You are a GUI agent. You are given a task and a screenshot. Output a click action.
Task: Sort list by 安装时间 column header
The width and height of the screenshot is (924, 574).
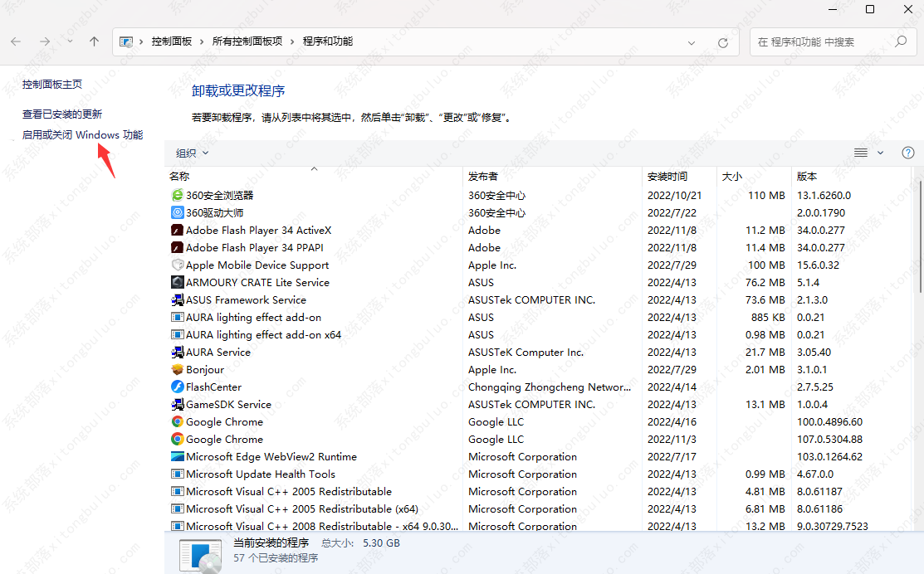667,176
